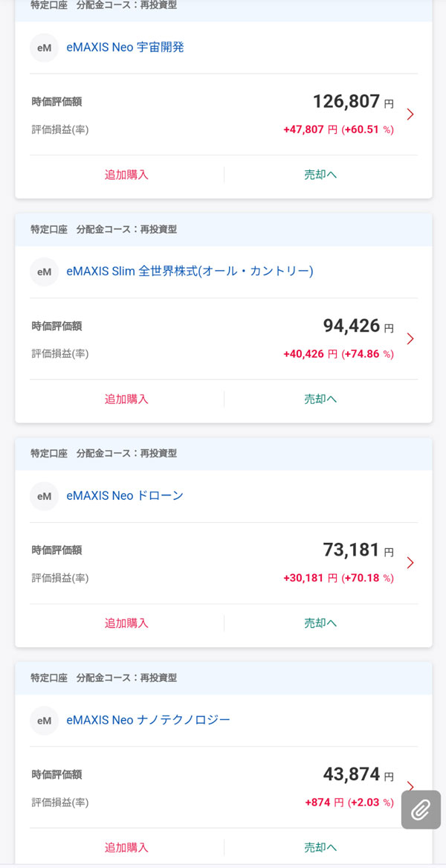Click the eM icon beside eMAXIS Neo ナノテクノロジー
The image size is (446, 868).
coord(44,720)
